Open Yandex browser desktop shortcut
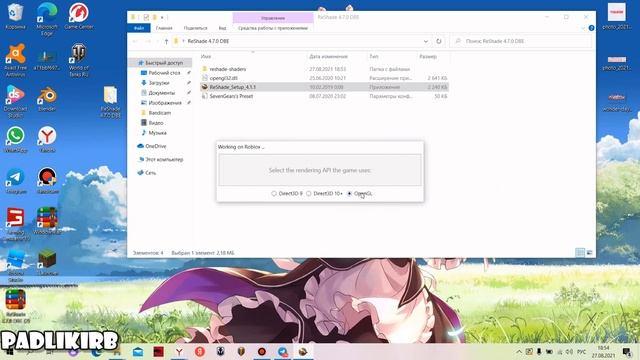640x360 pixels. (x=47, y=140)
